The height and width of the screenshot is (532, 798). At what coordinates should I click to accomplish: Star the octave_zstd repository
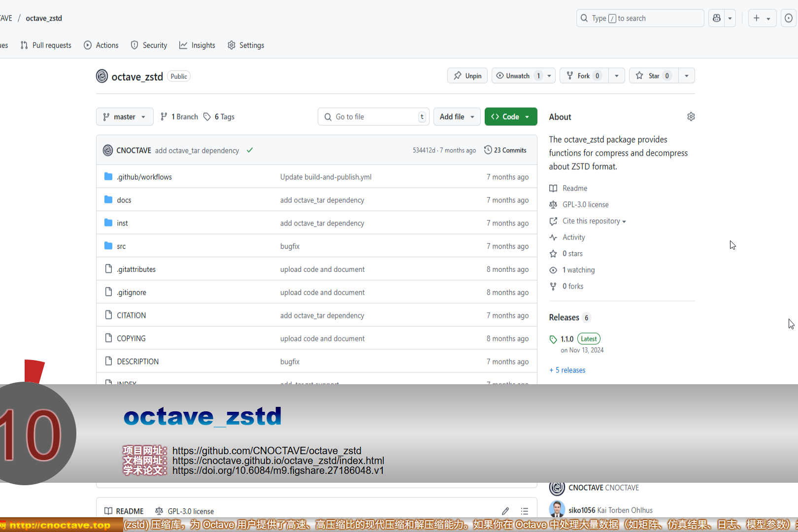653,76
